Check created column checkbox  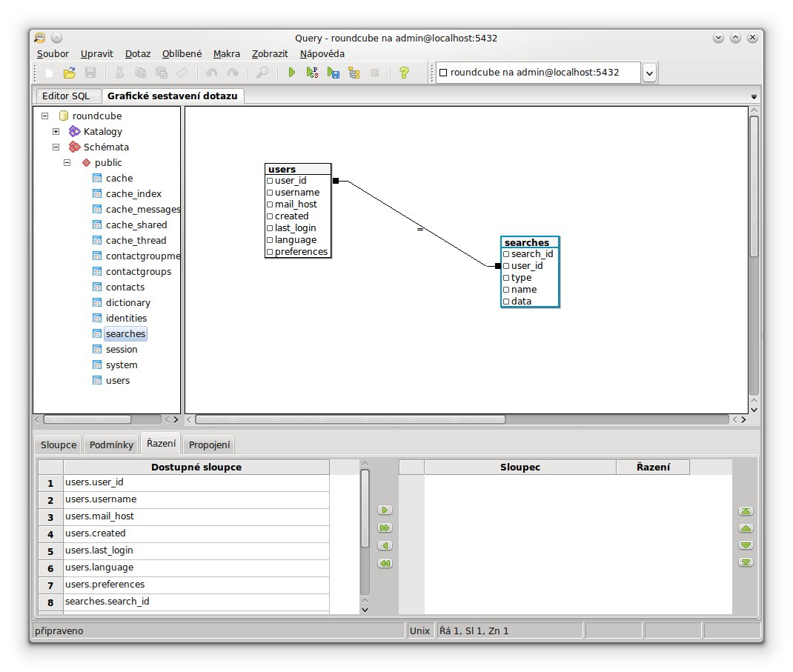pyautogui.click(x=270, y=216)
